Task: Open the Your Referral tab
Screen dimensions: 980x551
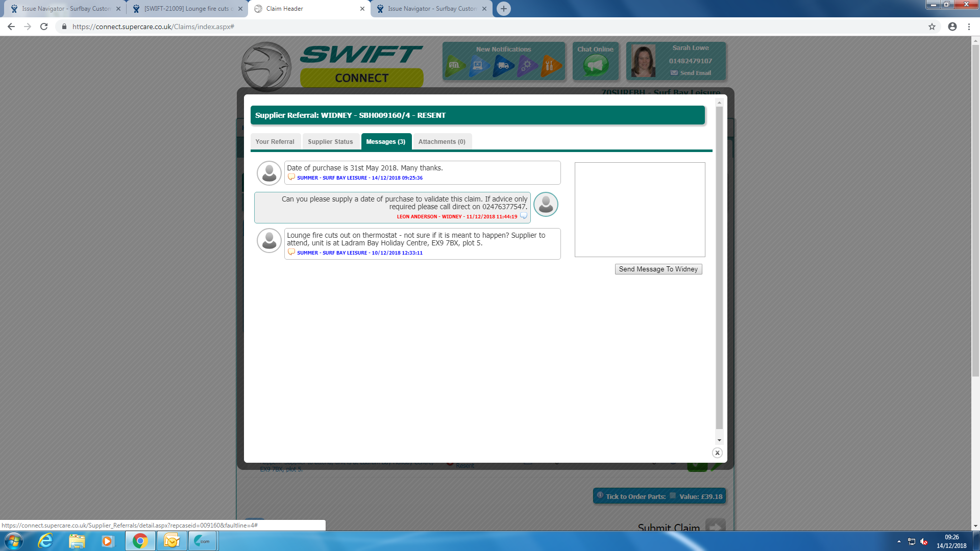Action: tap(275, 141)
